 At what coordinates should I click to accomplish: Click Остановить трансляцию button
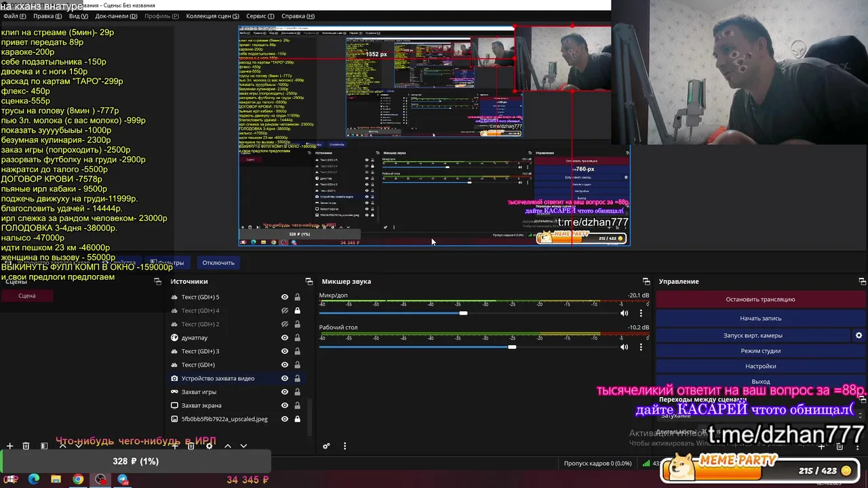(x=760, y=299)
